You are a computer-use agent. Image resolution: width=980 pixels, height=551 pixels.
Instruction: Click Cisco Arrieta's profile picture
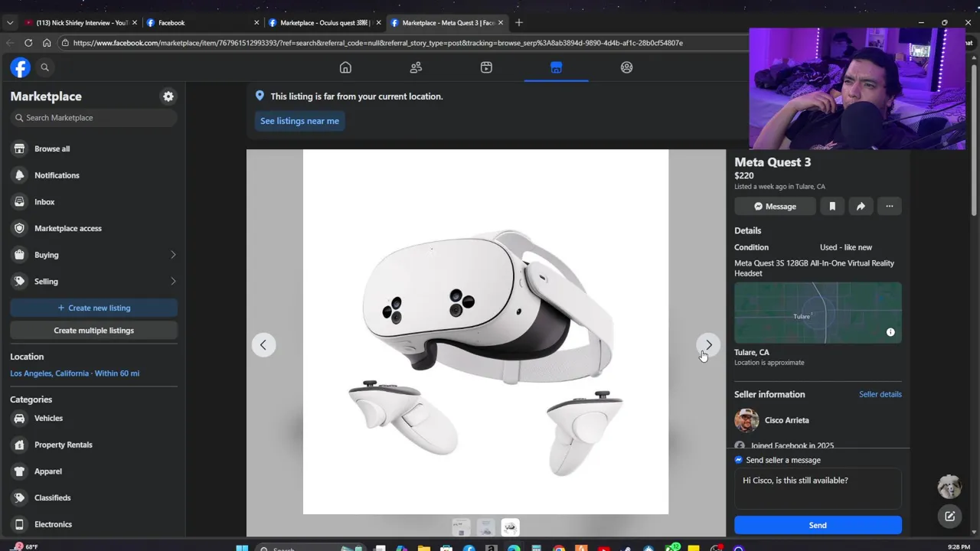[746, 420]
